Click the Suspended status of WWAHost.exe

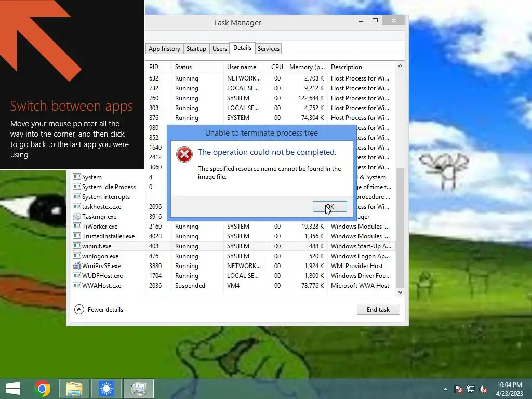190,286
